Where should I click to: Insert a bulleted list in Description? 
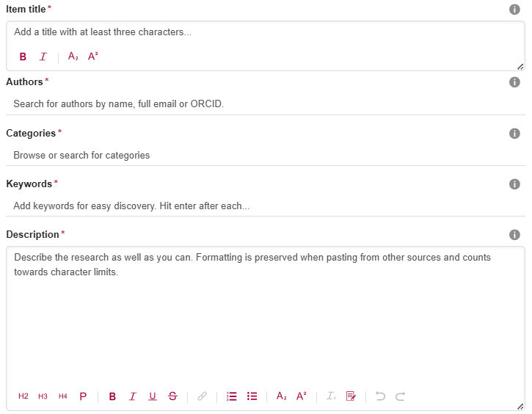(252, 396)
